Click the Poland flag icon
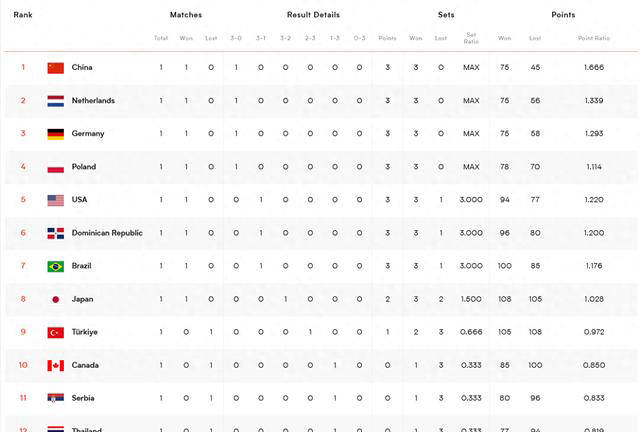Viewport: 640px width, 432px height. coord(56,167)
